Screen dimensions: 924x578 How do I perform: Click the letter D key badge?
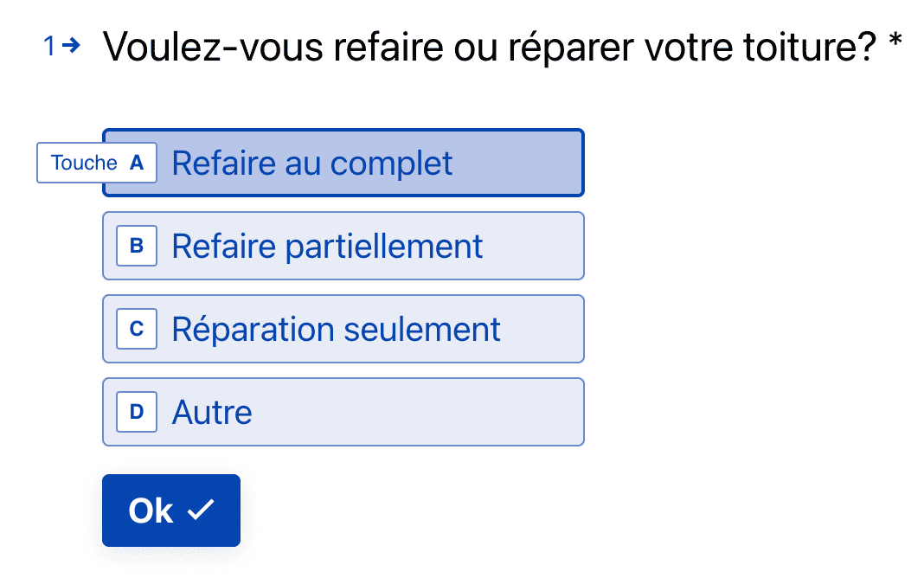(137, 412)
